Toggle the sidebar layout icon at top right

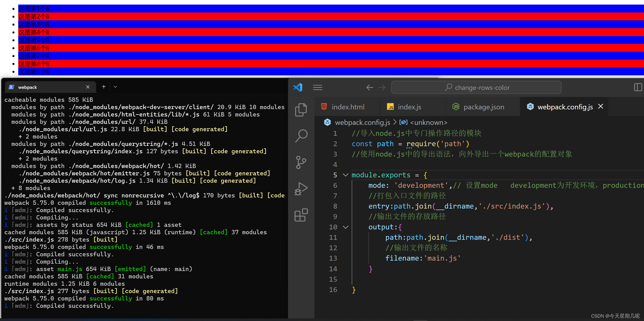tap(638, 87)
